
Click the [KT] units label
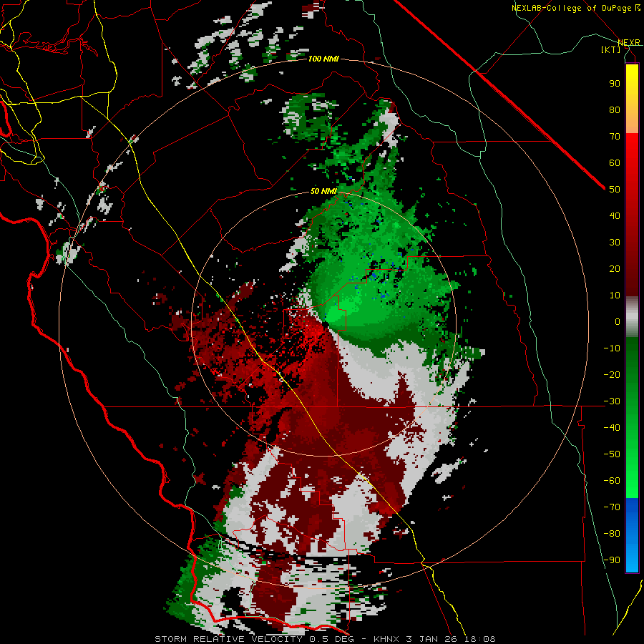pos(611,49)
